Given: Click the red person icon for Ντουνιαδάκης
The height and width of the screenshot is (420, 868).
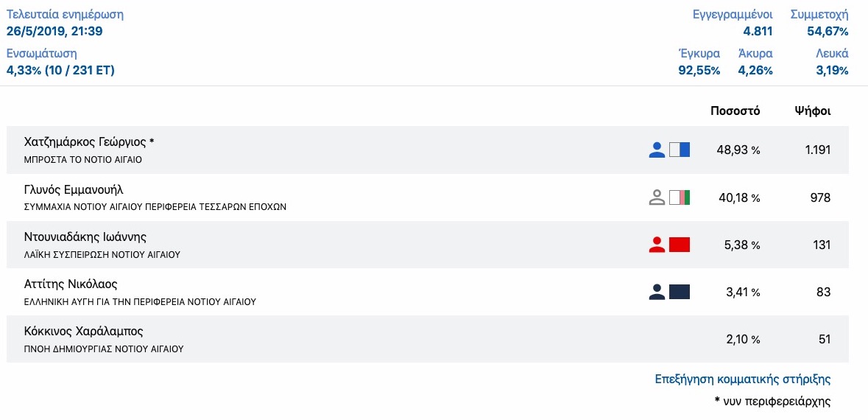Looking at the screenshot, I should (x=657, y=245).
